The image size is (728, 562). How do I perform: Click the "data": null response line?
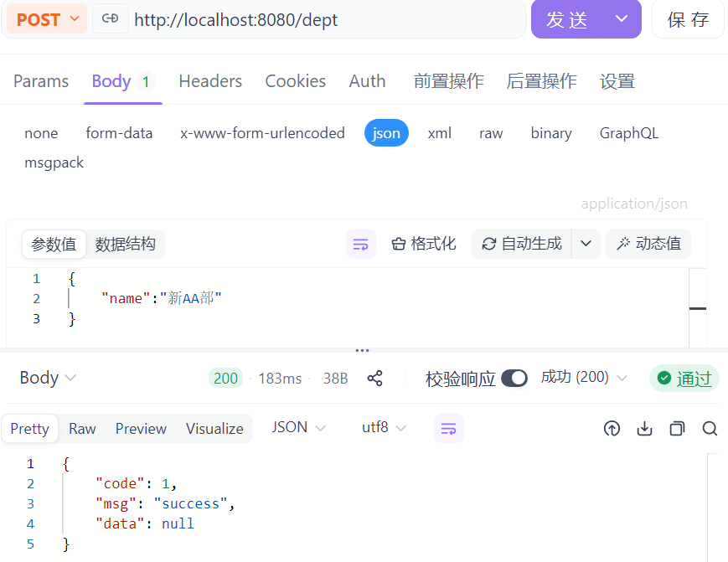pyautogui.click(x=144, y=523)
